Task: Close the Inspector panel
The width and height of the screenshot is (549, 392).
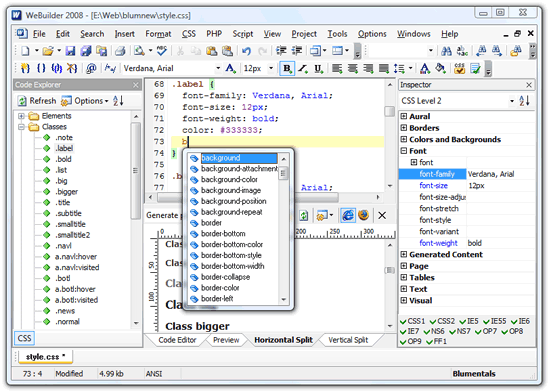Action: 529,85
